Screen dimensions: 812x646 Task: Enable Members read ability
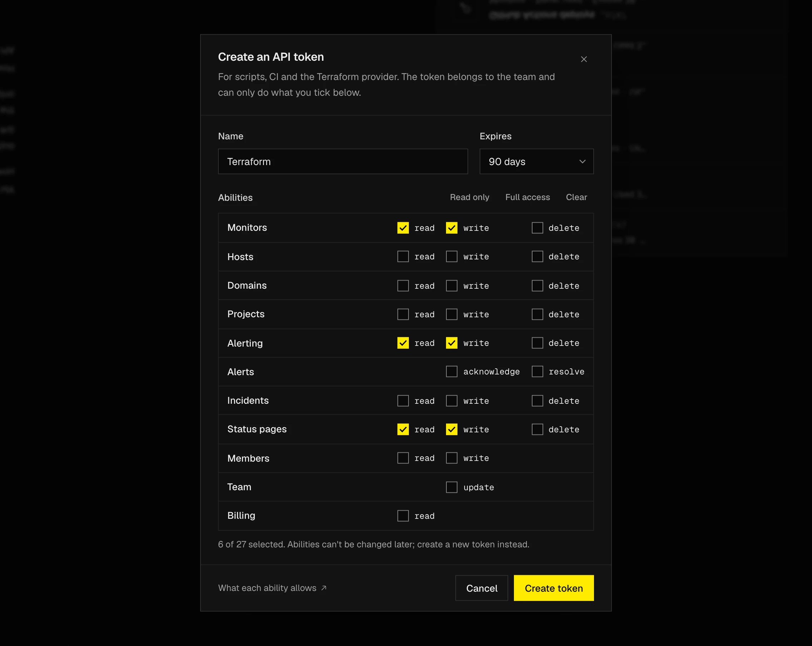(403, 458)
